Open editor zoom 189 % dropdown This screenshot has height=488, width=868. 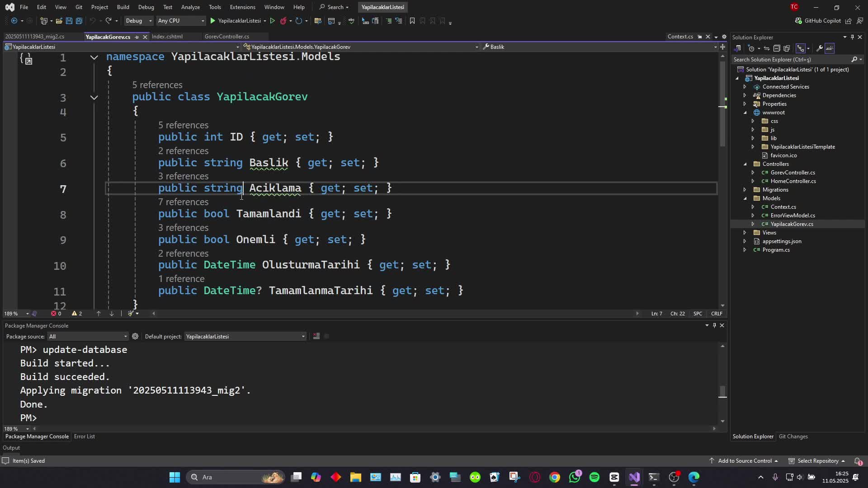(16, 314)
